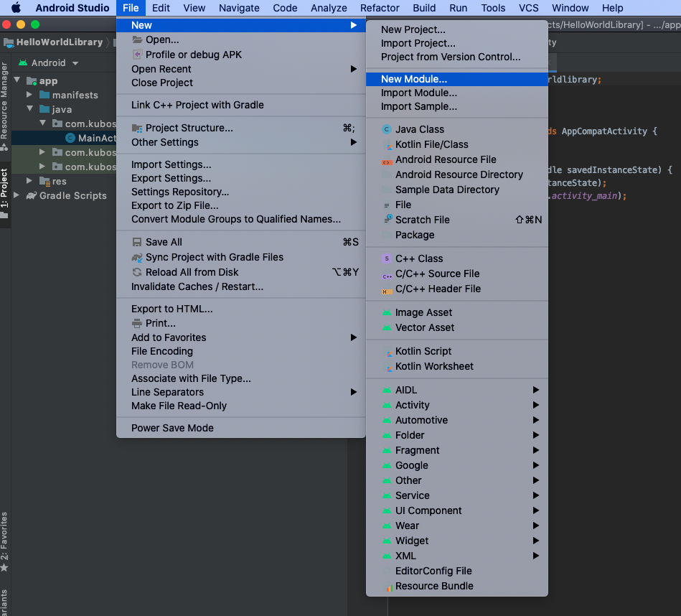Click the Kotlin Worksheet icon
681x616 pixels.
(388, 367)
